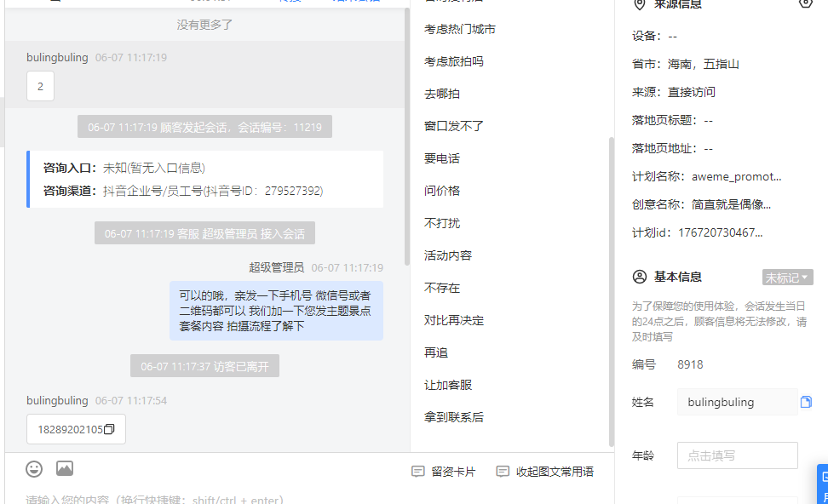Open the image upload icon
The width and height of the screenshot is (828, 504).
pyautogui.click(x=65, y=468)
